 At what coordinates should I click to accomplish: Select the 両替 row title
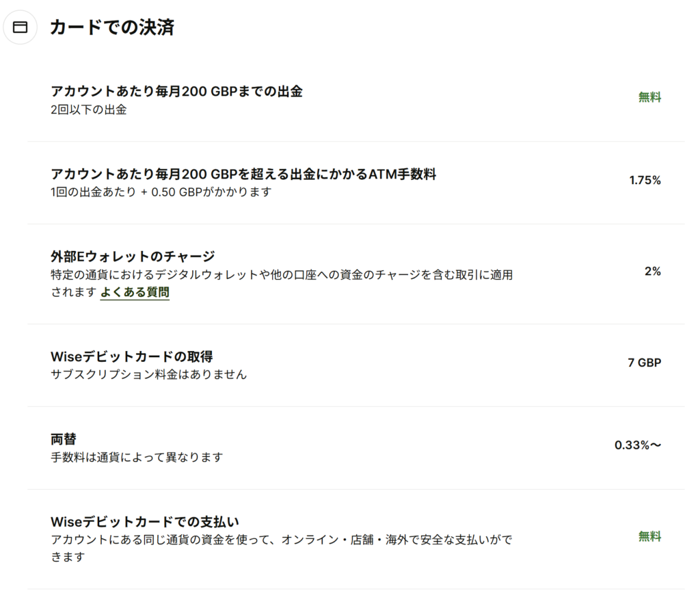click(64, 439)
